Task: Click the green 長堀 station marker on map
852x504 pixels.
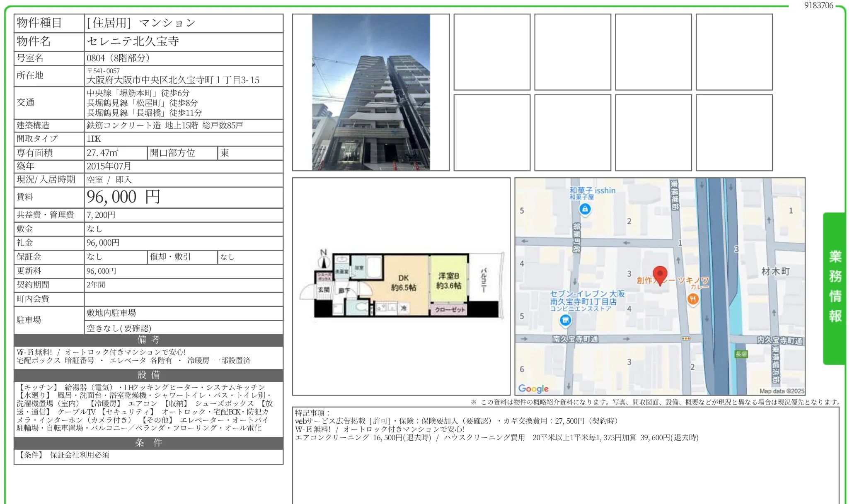Action: point(741,354)
